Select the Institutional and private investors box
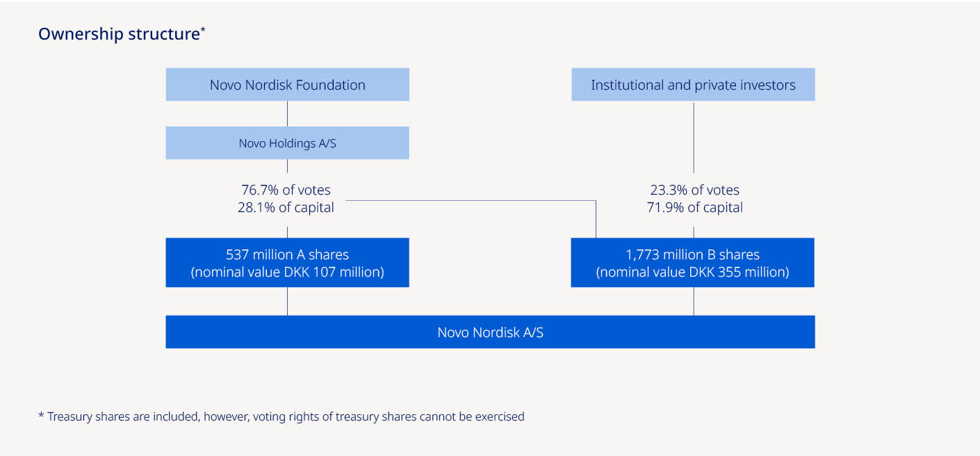980x456 pixels. (693, 85)
